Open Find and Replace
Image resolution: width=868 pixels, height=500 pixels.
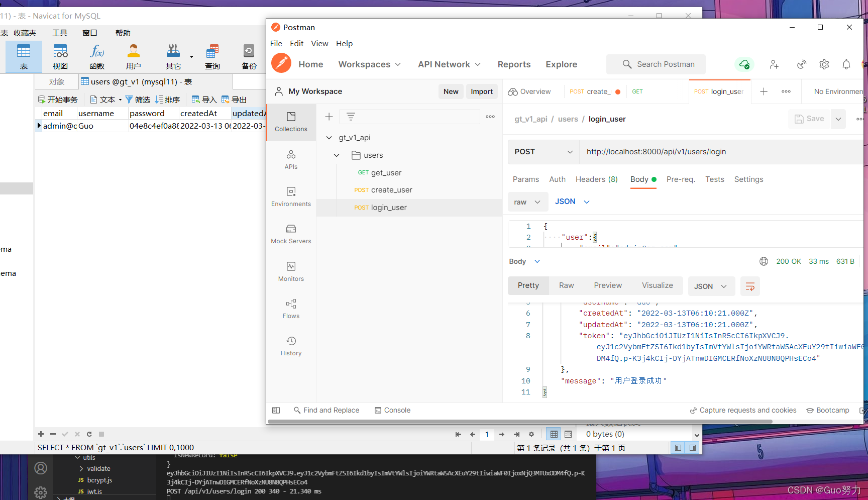(327, 410)
